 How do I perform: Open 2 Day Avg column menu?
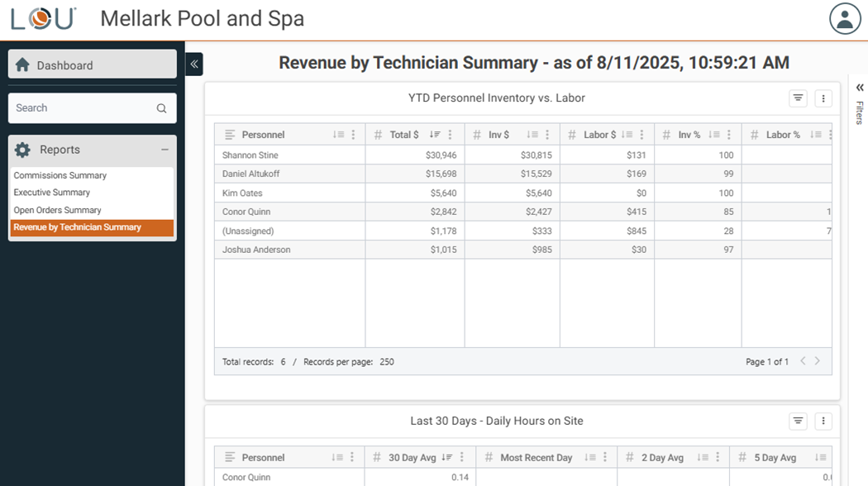click(x=718, y=457)
